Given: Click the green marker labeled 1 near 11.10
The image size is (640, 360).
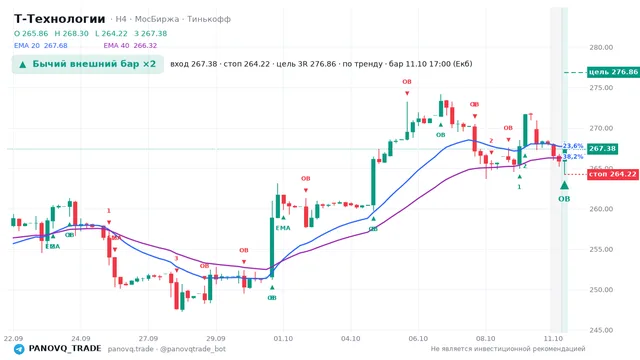Looking at the screenshot, I should 520,187.
